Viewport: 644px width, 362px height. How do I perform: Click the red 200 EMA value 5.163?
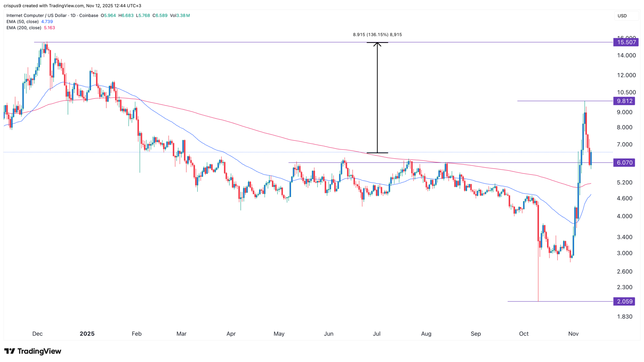click(x=49, y=28)
